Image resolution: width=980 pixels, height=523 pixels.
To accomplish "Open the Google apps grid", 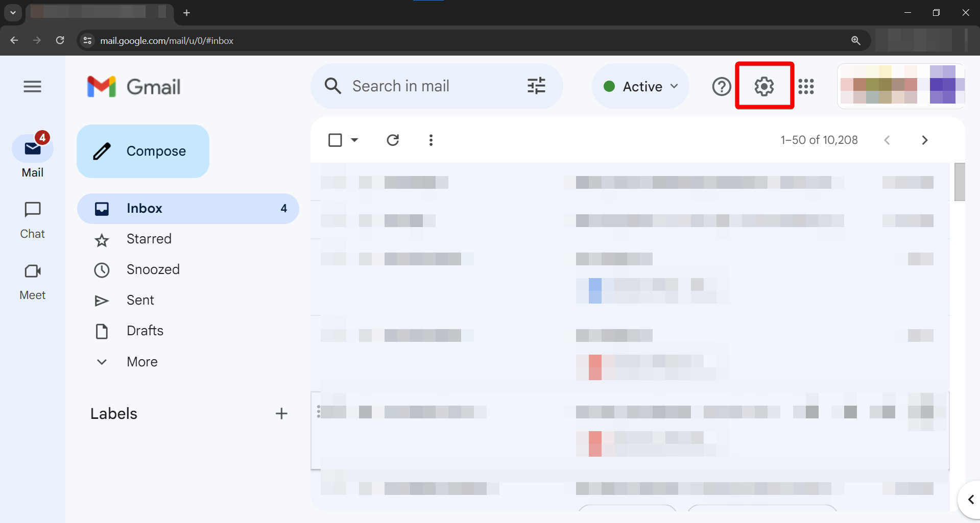I will click(x=806, y=86).
